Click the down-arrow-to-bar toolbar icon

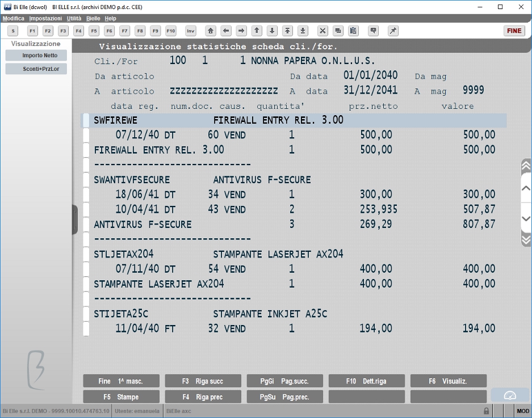point(303,31)
